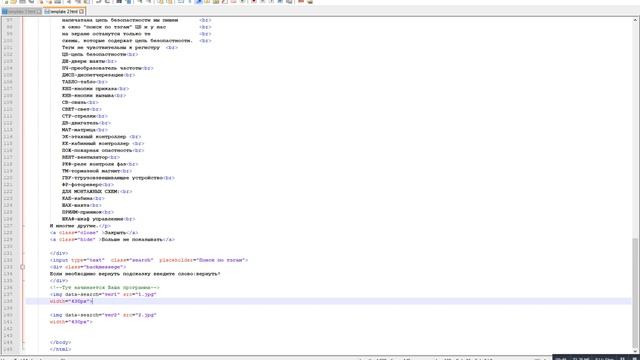Screen dimensions: 640x360
Task: Click the 'КАБ-кабина' line
Action: click(83, 198)
